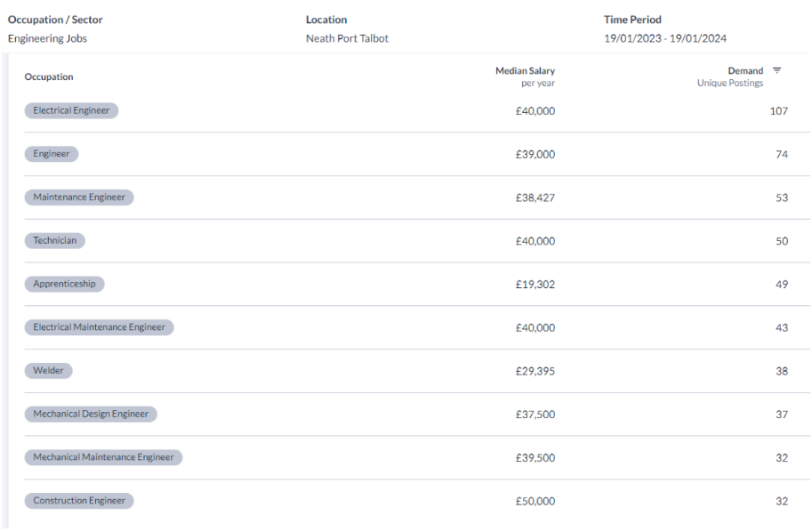Select Mechanical Maintenance Engineer tag
The width and height of the screenshot is (812, 532).
pos(103,457)
